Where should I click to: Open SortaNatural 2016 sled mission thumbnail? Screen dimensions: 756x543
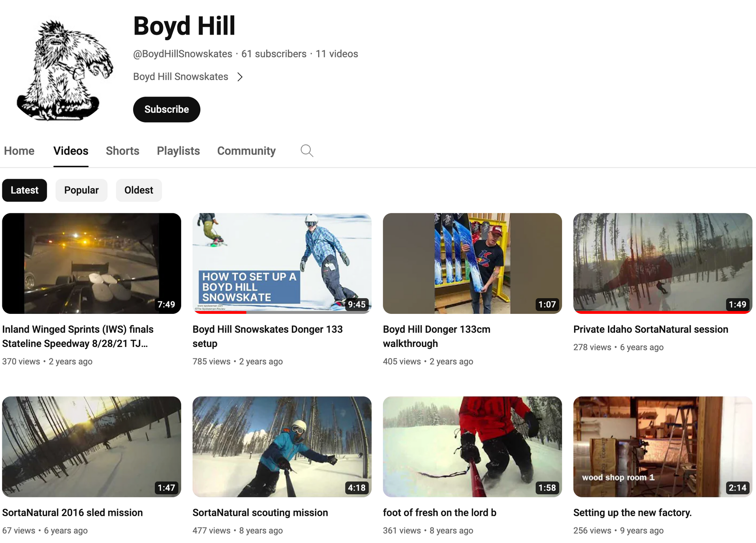tap(92, 447)
